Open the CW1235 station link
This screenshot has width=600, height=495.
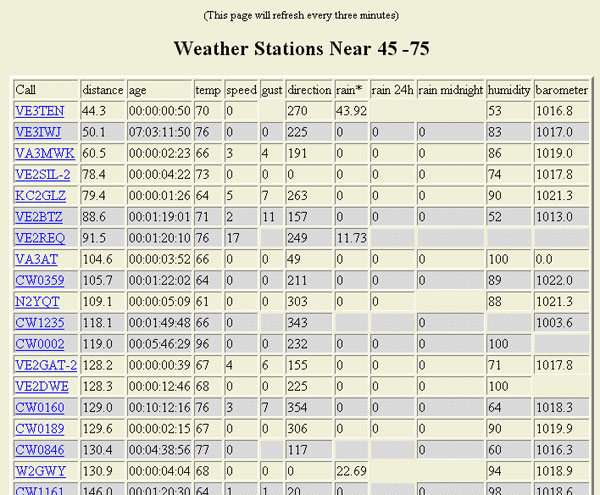(39, 322)
